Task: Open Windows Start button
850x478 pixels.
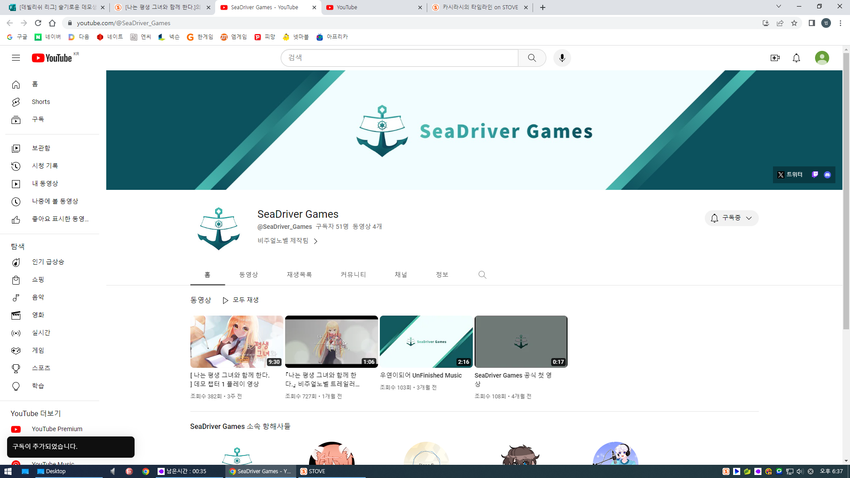Action: click(x=8, y=471)
